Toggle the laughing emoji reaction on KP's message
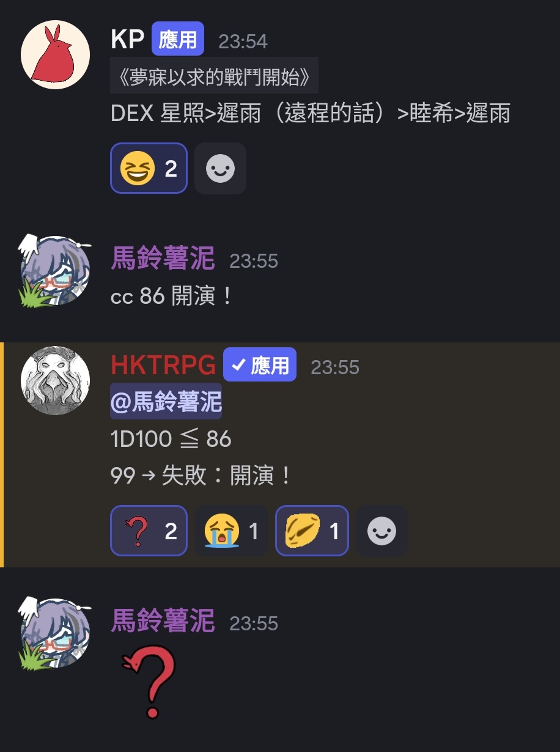560x752 pixels. [149, 168]
